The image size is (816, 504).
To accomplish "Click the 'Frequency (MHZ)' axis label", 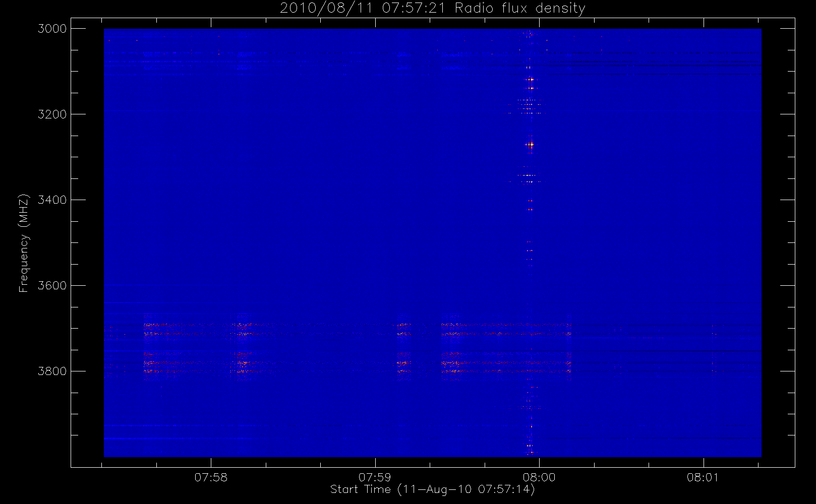I will tap(24, 243).
